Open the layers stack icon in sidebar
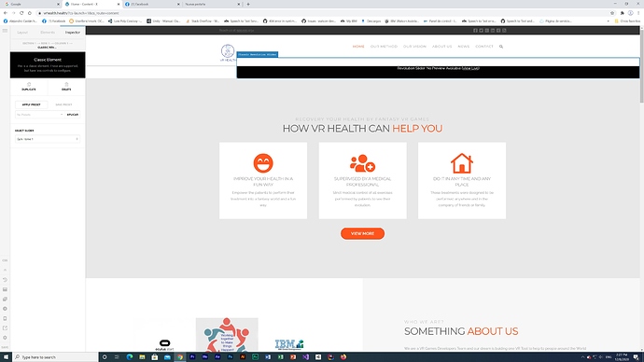 click(5, 299)
